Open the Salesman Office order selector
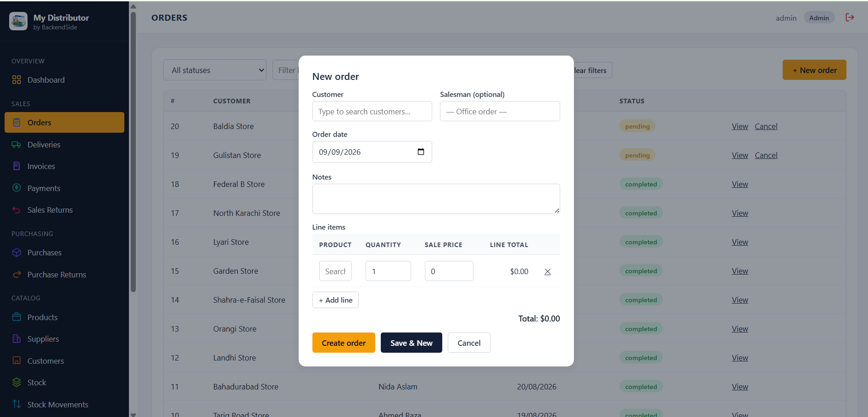 click(500, 111)
